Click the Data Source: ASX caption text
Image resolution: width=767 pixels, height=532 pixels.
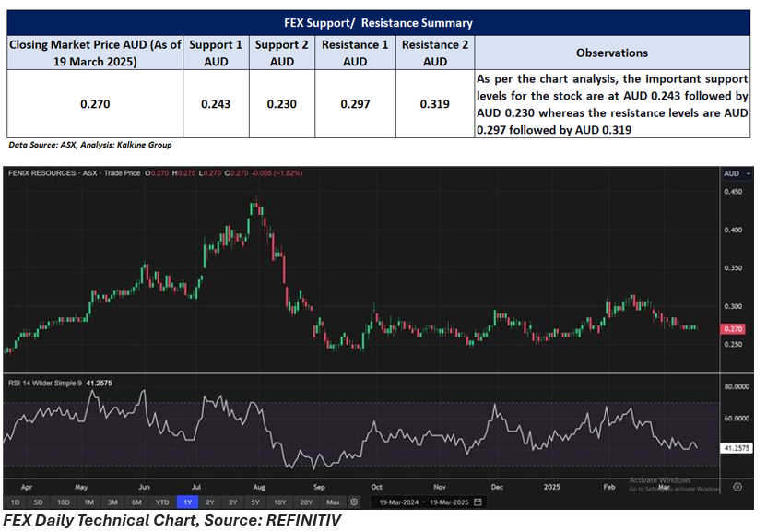pos(90,145)
